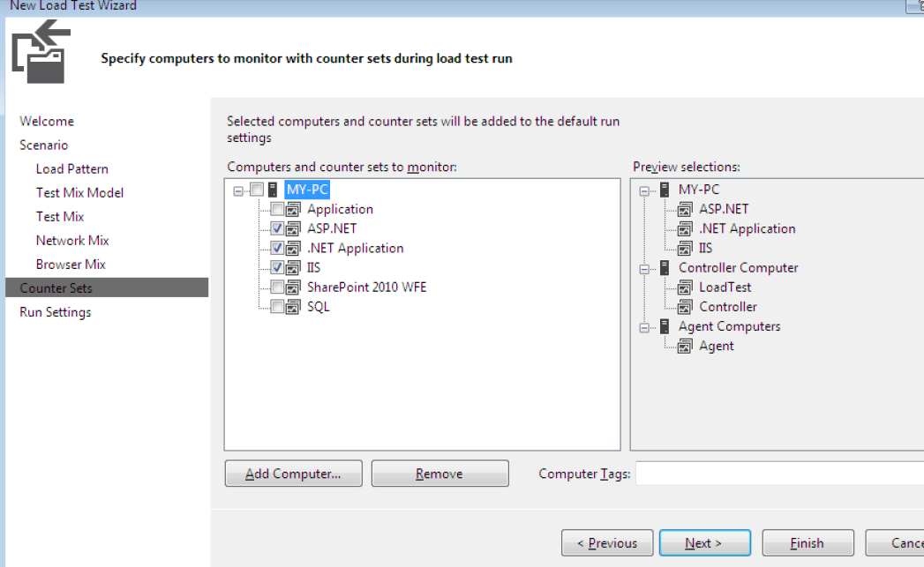Click the SQL counter set icon
Viewport: 924px width, 567px height.
[x=293, y=307]
